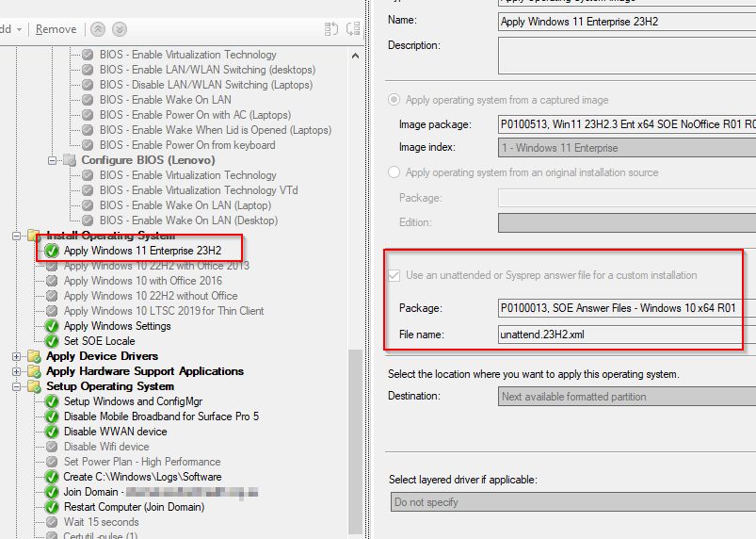Open the Image index dropdown
Screen dimensions: 756x539
627,148
